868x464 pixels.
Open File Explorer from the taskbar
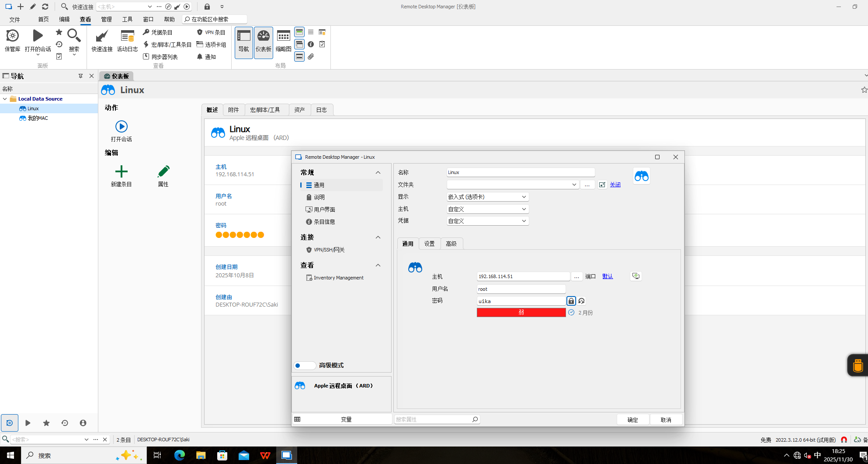(x=201, y=455)
